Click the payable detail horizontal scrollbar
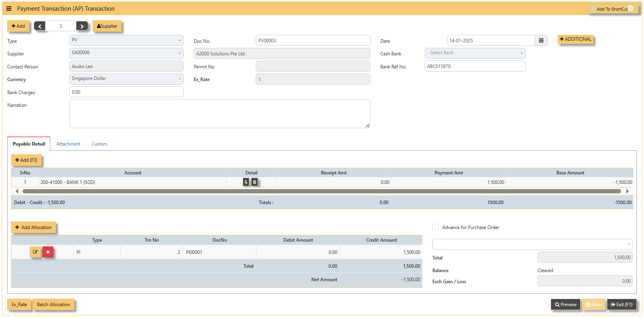This screenshot has height=318, width=644. coord(321,191)
